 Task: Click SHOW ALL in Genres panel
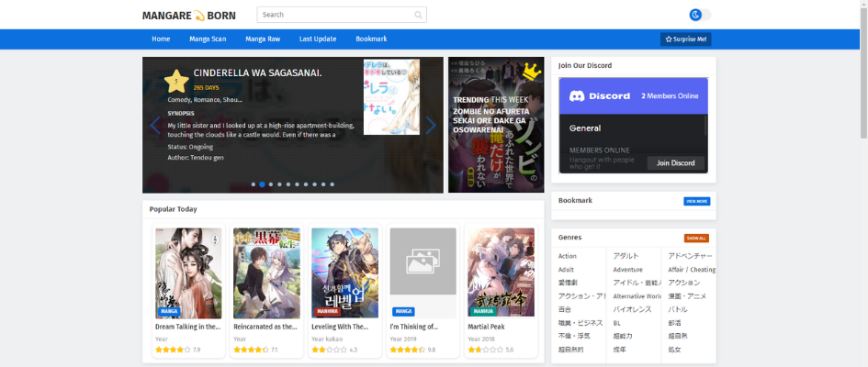(696, 239)
